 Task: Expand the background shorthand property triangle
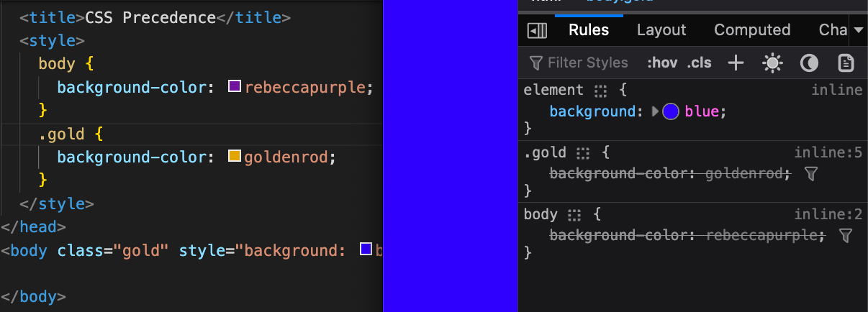655,111
